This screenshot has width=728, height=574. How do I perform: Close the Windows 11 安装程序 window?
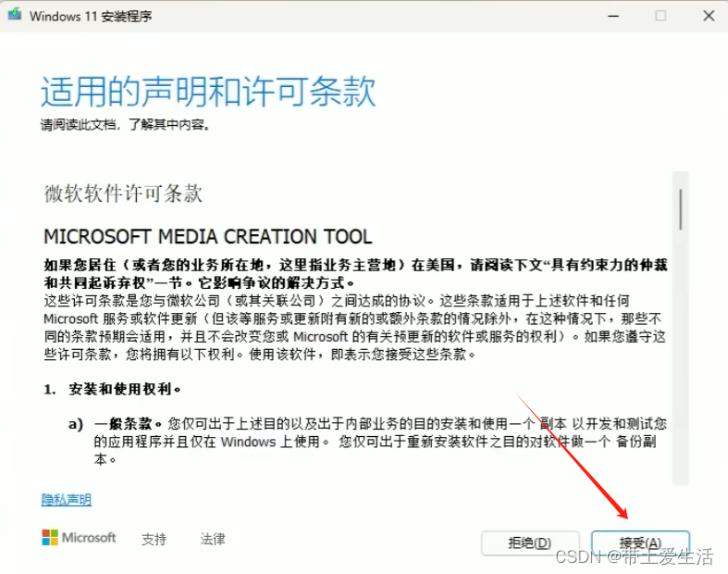[709, 16]
